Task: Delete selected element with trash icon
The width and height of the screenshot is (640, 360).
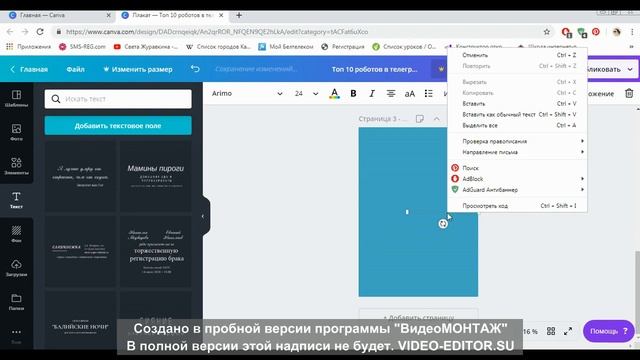Action: (x=629, y=93)
